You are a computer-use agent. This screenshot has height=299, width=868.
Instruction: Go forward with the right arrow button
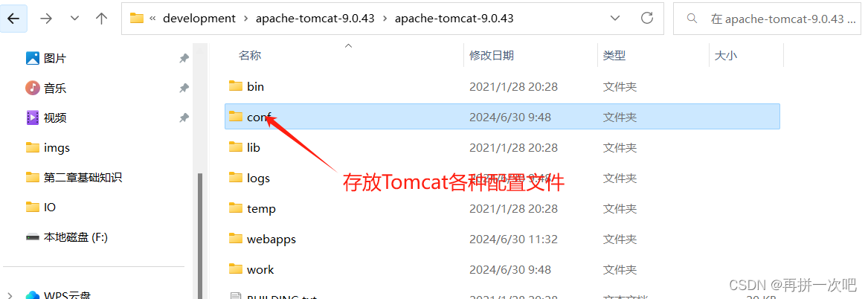click(x=46, y=19)
